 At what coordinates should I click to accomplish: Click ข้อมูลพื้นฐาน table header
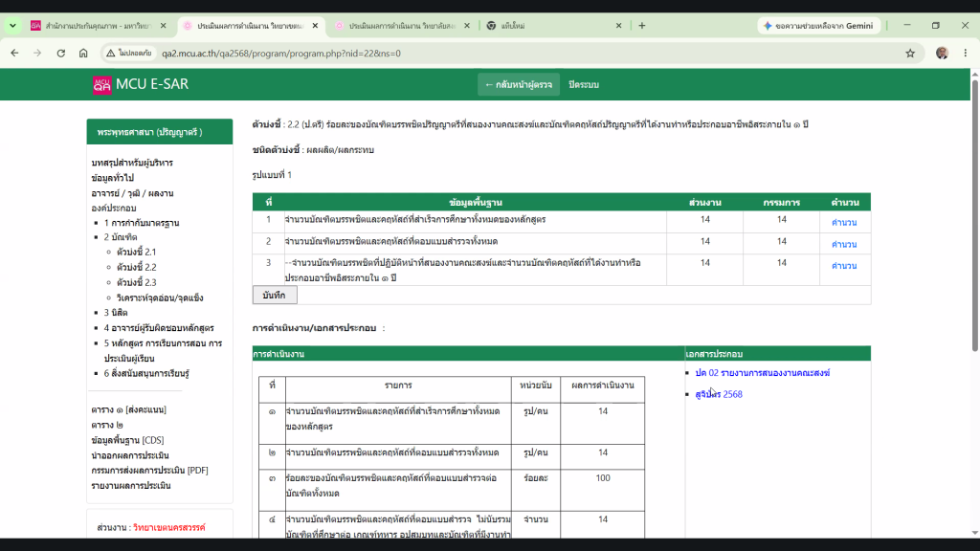[475, 203]
